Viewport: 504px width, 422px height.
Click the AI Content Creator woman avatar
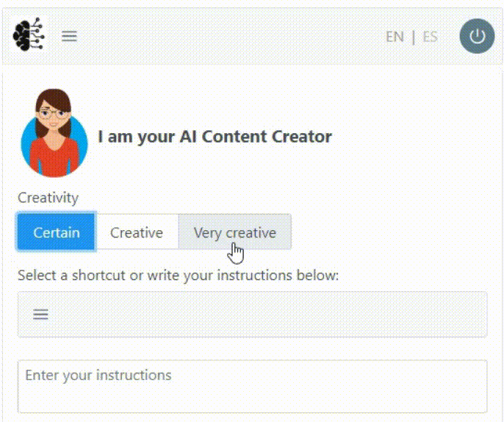pos(54,133)
